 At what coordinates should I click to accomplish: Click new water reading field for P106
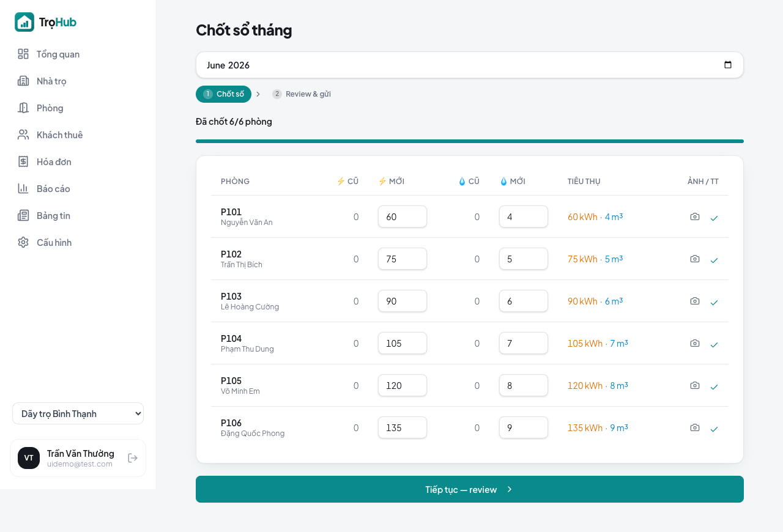(x=524, y=427)
